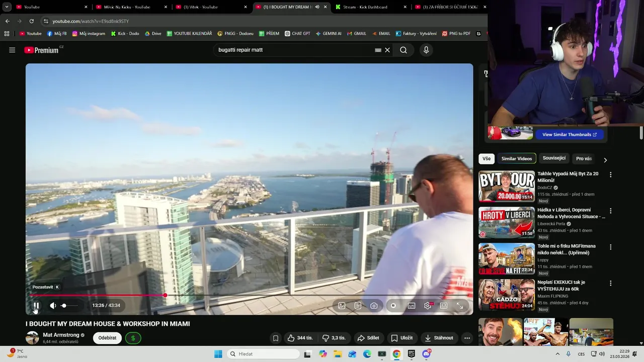Download via Stáhnout button

pos(439,338)
